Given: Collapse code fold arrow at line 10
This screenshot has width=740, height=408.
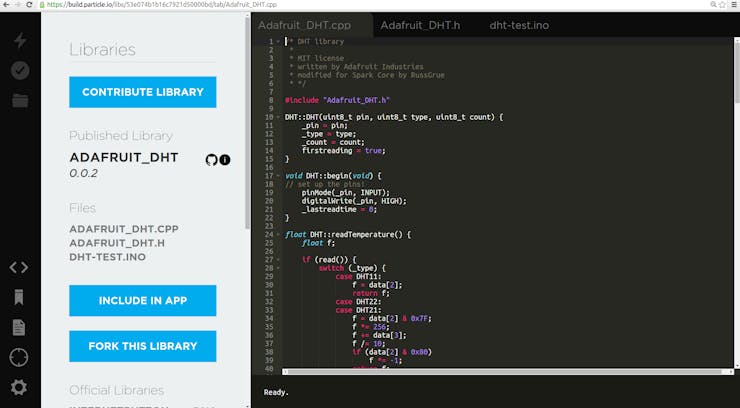Looking at the screenshot, I should pos(278,117).
